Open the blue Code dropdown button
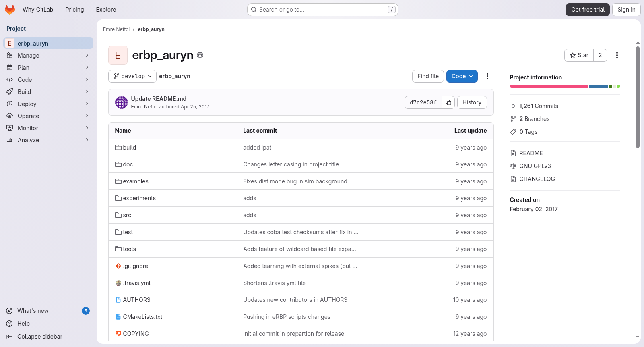Screen dimensions: 644x347 coord(462,76)
